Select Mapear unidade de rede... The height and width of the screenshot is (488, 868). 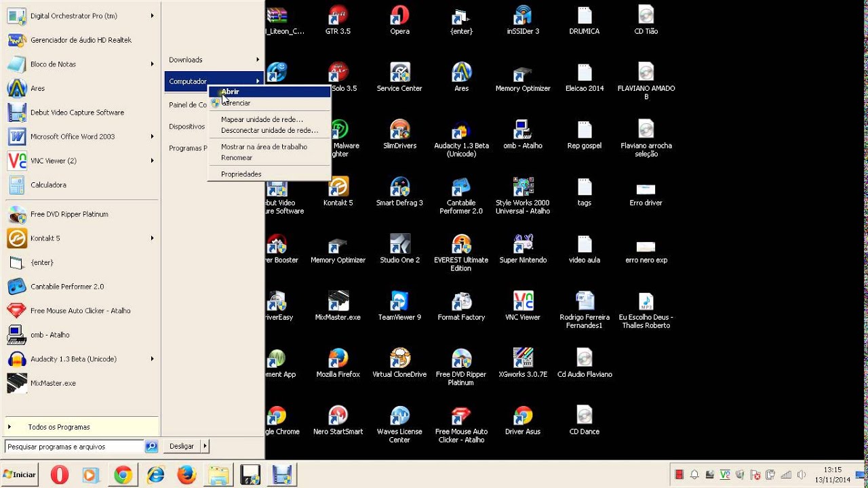[x=269, y=119]
